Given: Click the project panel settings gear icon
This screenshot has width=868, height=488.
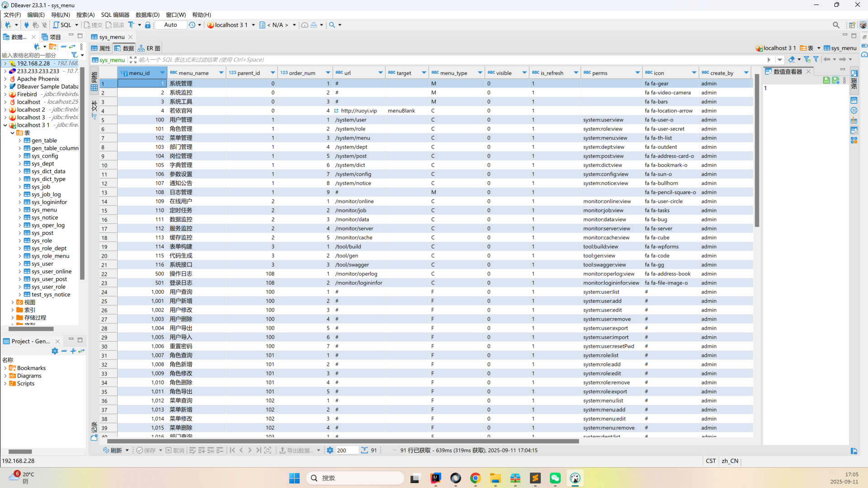Looking at the screenshot, I should (55, 351).
